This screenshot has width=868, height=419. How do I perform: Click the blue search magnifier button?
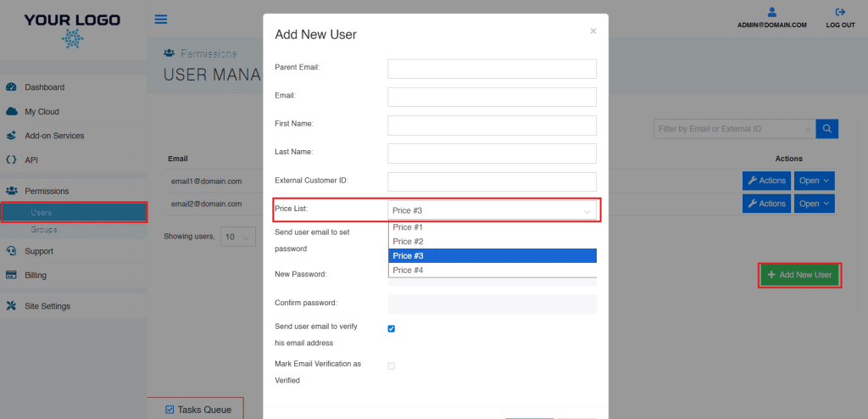tap(826, 129)
